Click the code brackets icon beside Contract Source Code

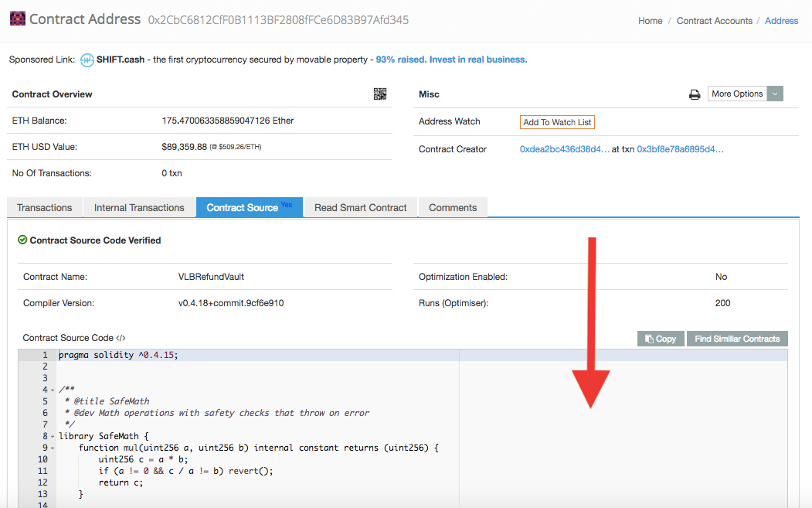click(121, 338)
